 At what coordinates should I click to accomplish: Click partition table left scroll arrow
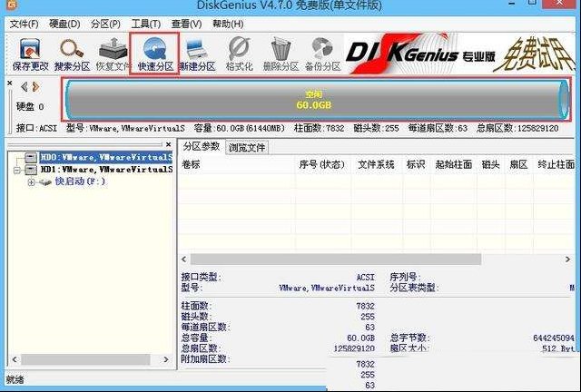point(183,259)
